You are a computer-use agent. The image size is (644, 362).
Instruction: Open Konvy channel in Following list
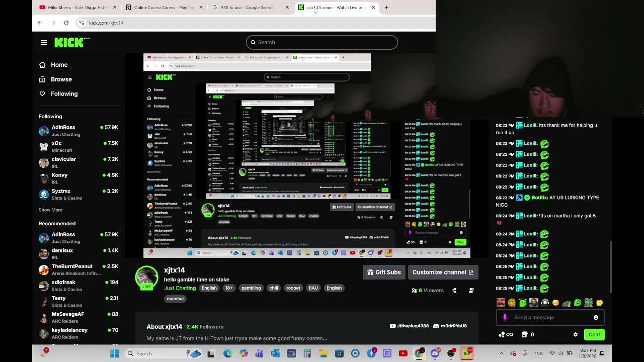pyautogui.click(x=78, y=178)
